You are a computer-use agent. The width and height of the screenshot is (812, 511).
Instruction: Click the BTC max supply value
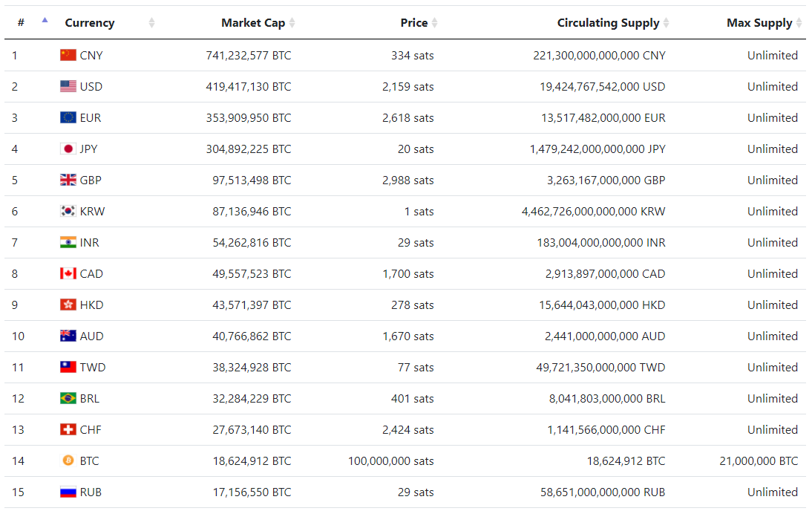759,460
